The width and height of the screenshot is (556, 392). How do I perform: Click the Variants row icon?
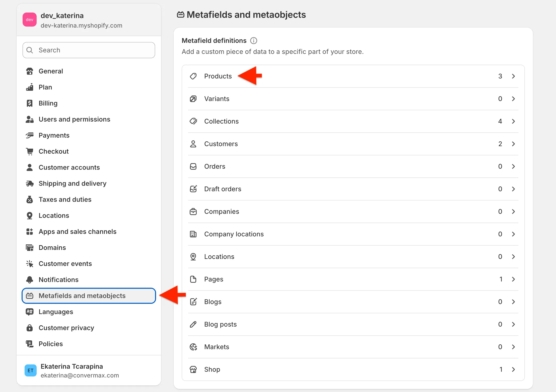pyautogui.click(x=193, y=99)
